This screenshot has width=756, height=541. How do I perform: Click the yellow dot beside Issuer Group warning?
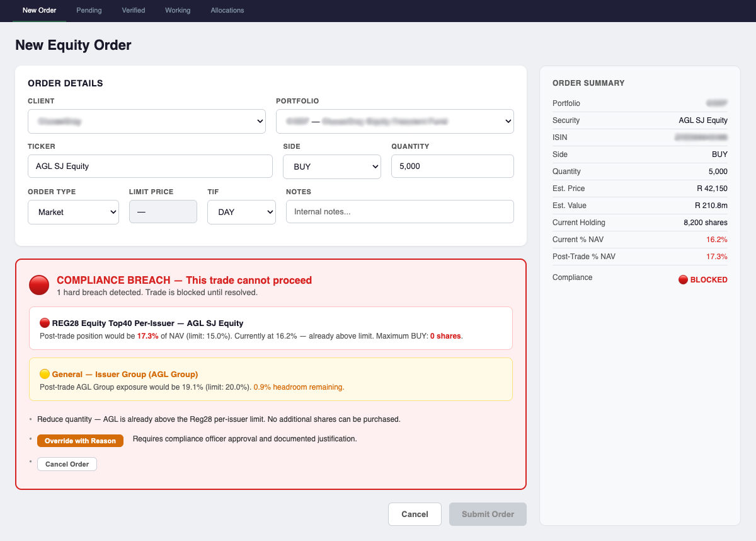[45, 374]
